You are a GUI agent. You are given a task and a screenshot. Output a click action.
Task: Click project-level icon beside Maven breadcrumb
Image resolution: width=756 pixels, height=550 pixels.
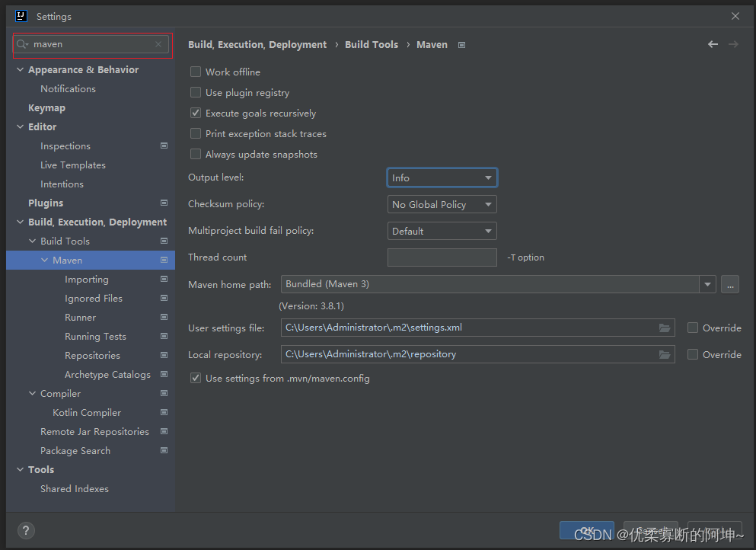click(x=461, y=45)
